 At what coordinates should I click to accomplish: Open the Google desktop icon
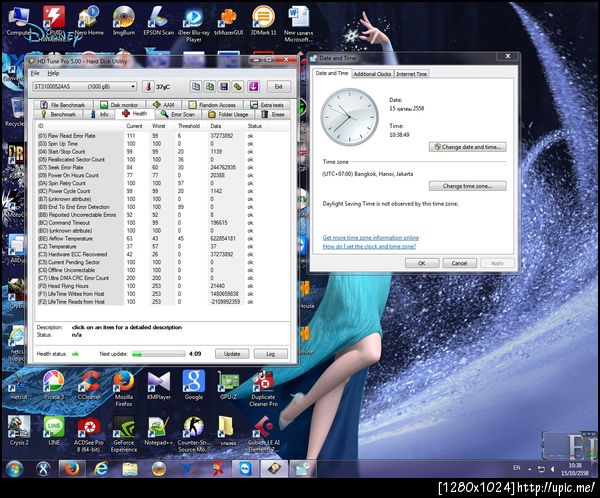coord(194,385)
